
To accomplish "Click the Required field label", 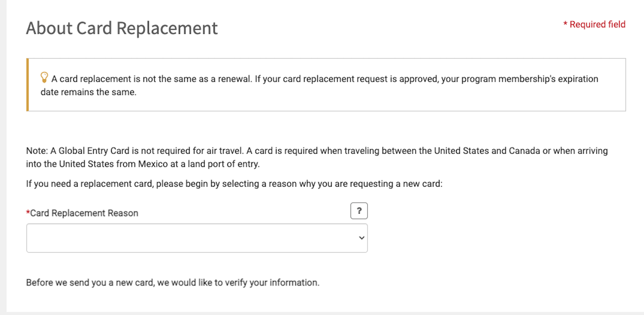I will (x=594, y=24).
